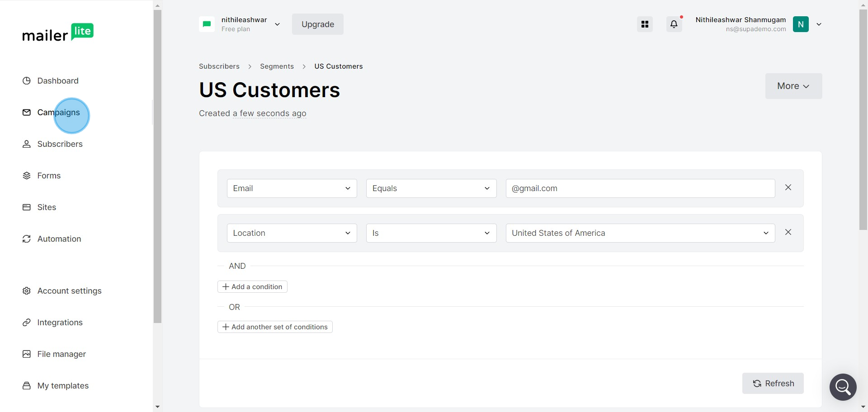
Task: Click Add another set of conditions
Action: (x=275, y=327)
